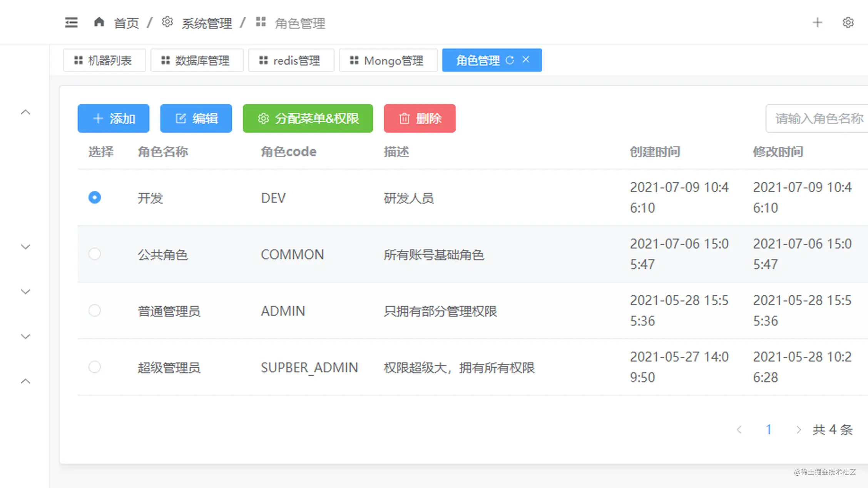This screenshot has width=868, height=488.
Task: Collapse the topmost sidebar chevron
Action: click(25, 112)
